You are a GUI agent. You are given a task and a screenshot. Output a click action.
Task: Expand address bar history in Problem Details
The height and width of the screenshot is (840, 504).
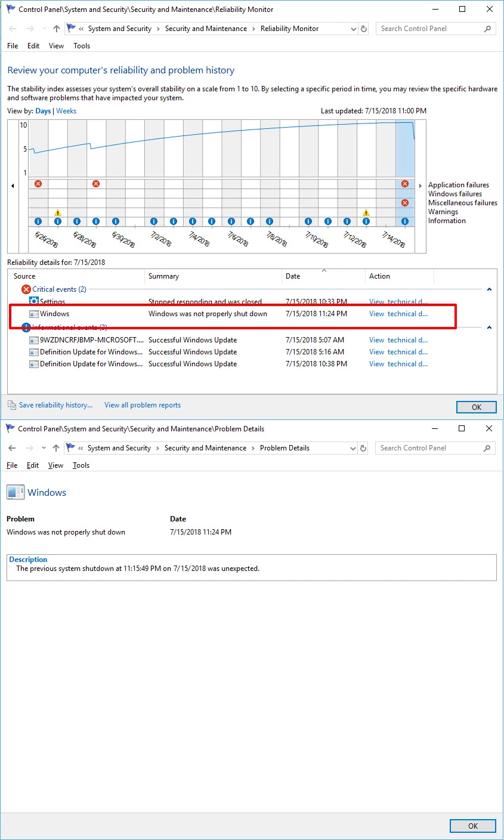[x=352, y=448]
